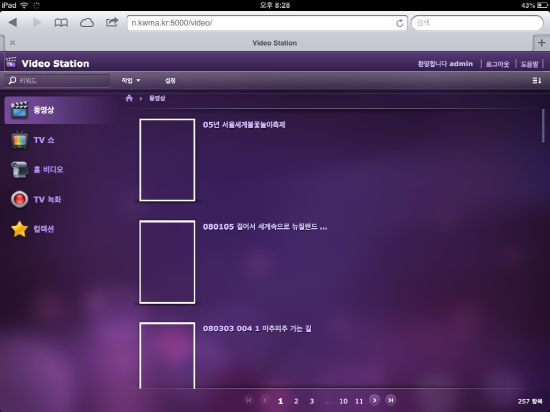Go to page 2

[296, 401]
